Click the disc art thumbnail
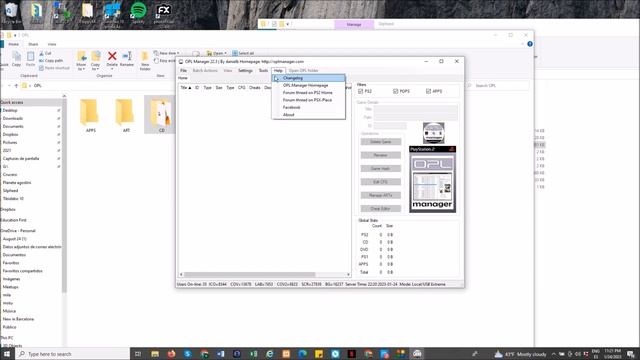This screenshot has width=640, height=360. point(433,133)
